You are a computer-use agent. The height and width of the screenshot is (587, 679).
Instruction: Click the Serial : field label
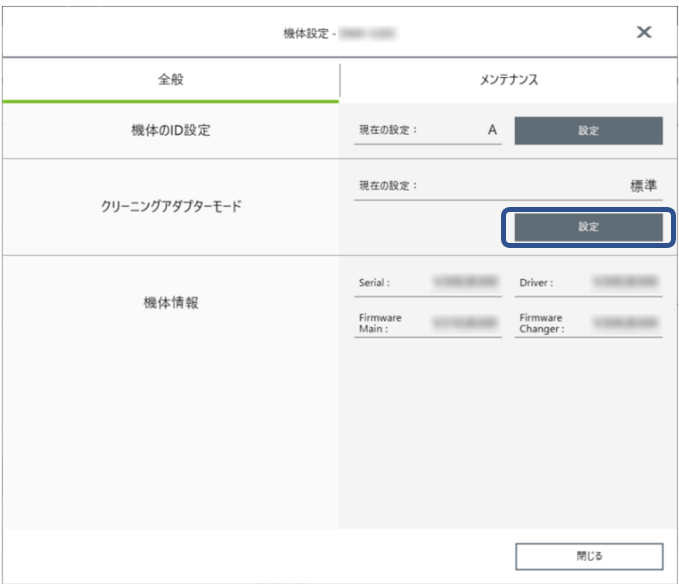[x=374, y=283]
